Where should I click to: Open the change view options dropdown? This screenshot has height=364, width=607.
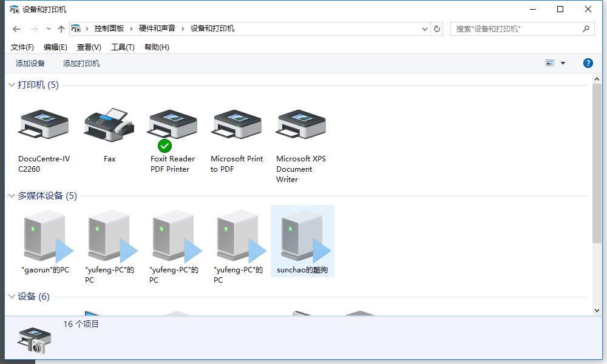click(561, 62)
